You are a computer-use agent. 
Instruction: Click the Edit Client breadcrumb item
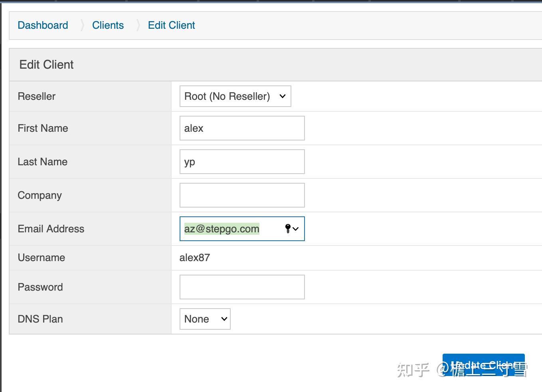click(x=171, y=25)
